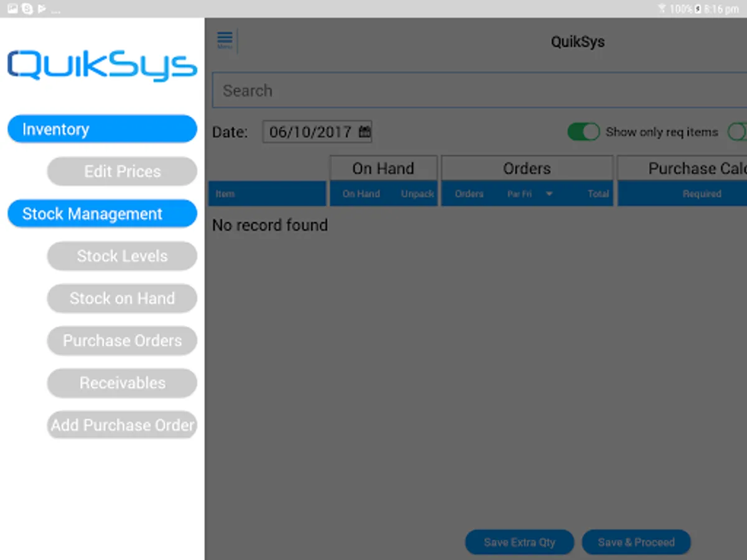Tap the gallery notification icon in status bar

coord(12,9)
